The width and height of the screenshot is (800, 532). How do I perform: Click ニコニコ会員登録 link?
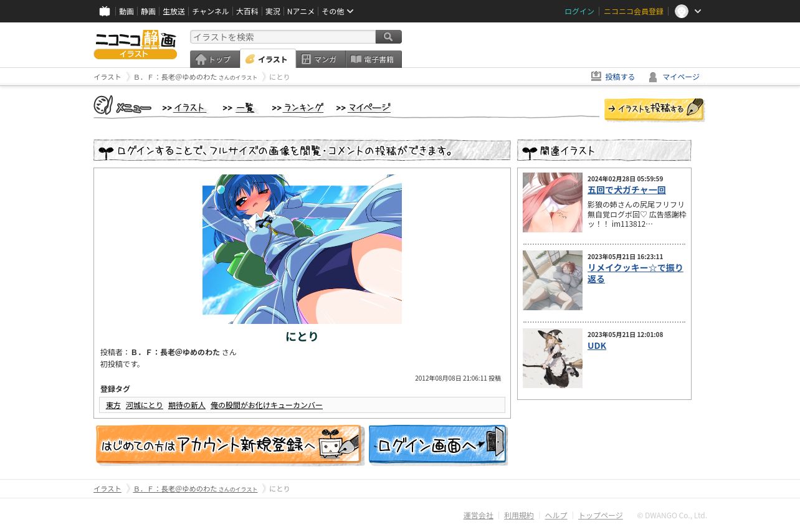tap(634, 11)
